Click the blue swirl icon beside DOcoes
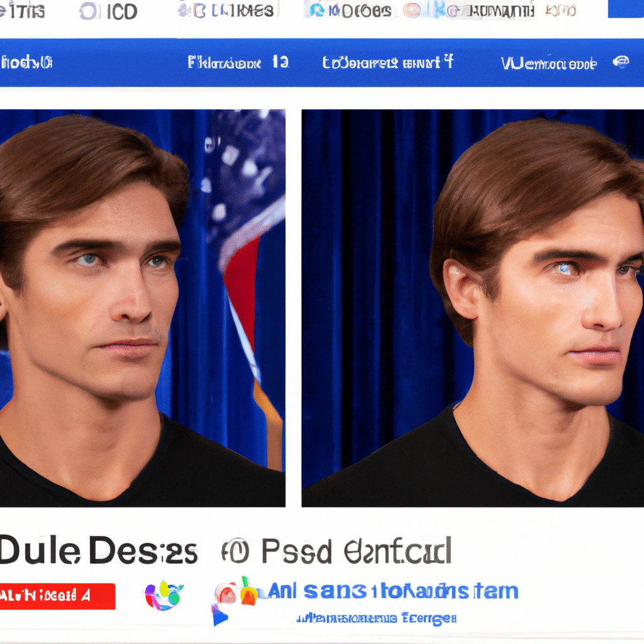The height and width of the screenshot is (644, 644). [x=317, y=10]
